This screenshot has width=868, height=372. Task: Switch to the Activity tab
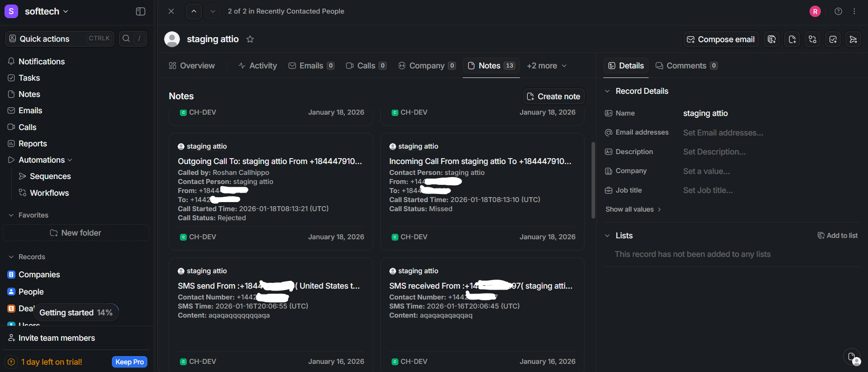click(x=257, y=66)
